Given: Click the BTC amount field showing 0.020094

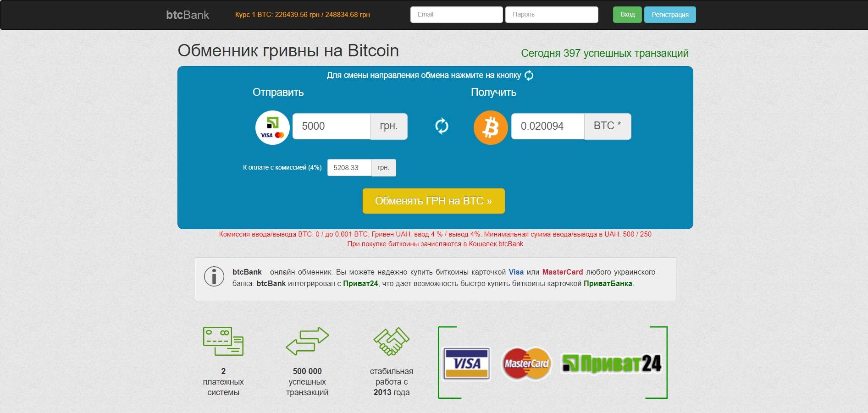Looking at the screenshot, I should 547,127.
